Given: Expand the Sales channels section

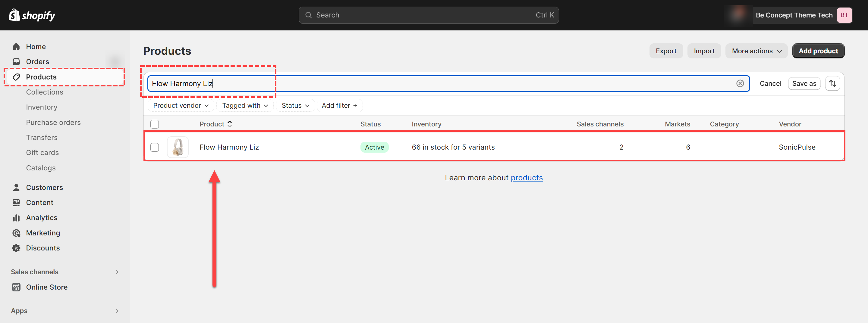Looking at the screenshot, I should click(117, 272).
